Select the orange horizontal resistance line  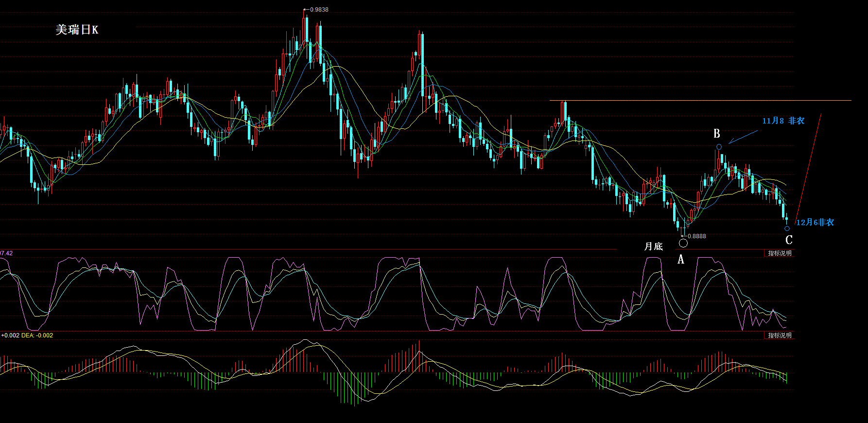(x=700, y=101)
